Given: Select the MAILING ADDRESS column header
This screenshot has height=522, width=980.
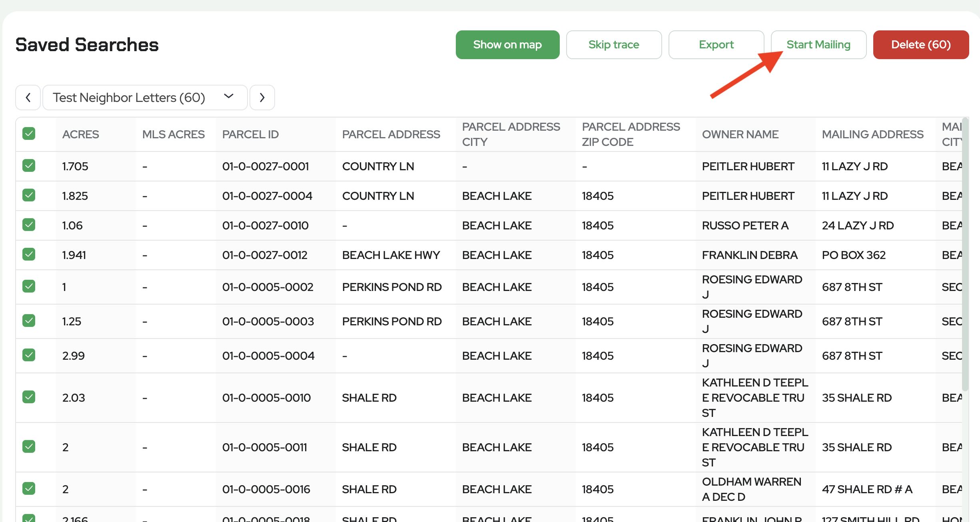Looking at the screenshot, I should click(x=872, y=134).
